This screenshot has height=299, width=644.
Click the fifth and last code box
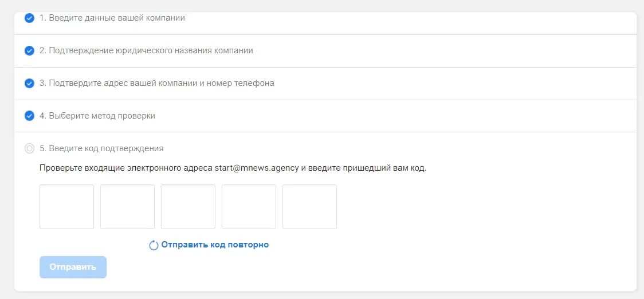coord(309,207)
